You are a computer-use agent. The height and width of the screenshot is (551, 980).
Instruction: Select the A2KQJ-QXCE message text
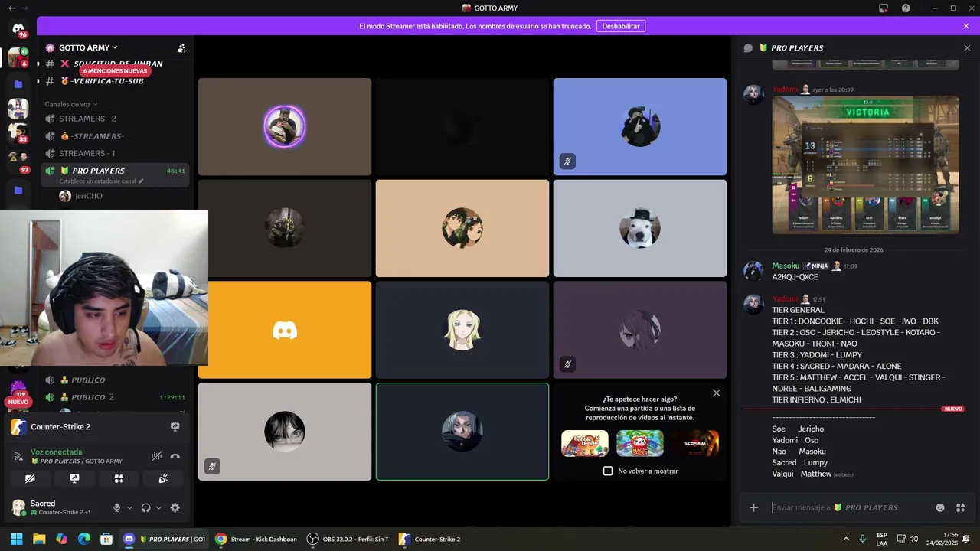tap(795, 277)
